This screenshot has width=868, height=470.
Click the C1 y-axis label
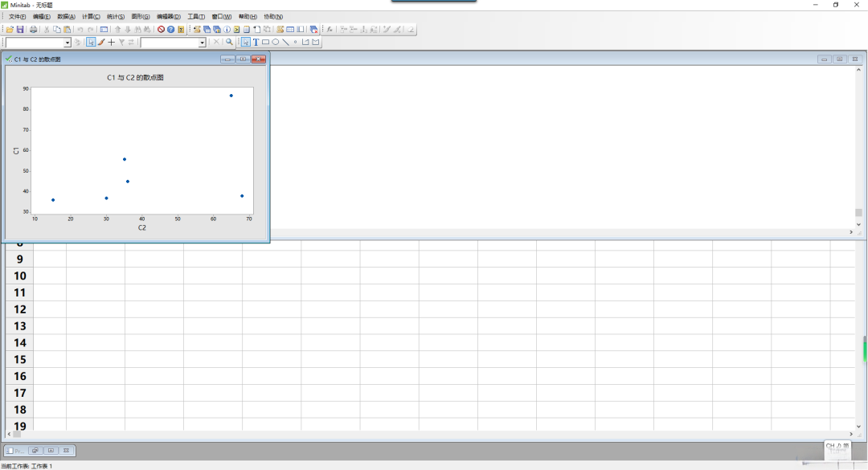coord(16,150)
